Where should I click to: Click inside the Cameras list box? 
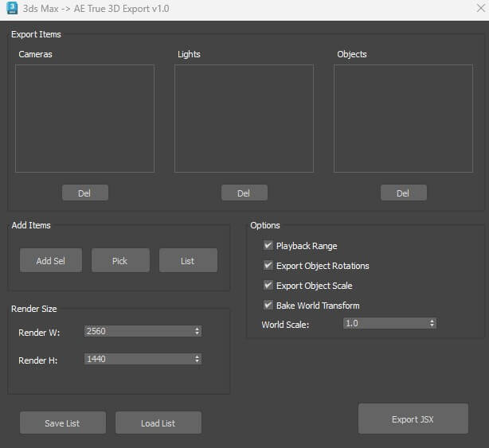click(85, 119)
